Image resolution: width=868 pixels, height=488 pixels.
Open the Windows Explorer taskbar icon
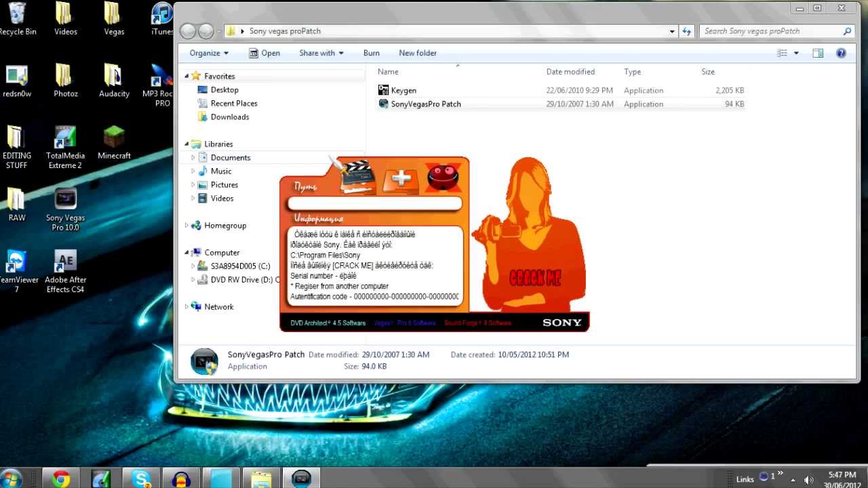[x=261, y=479]
